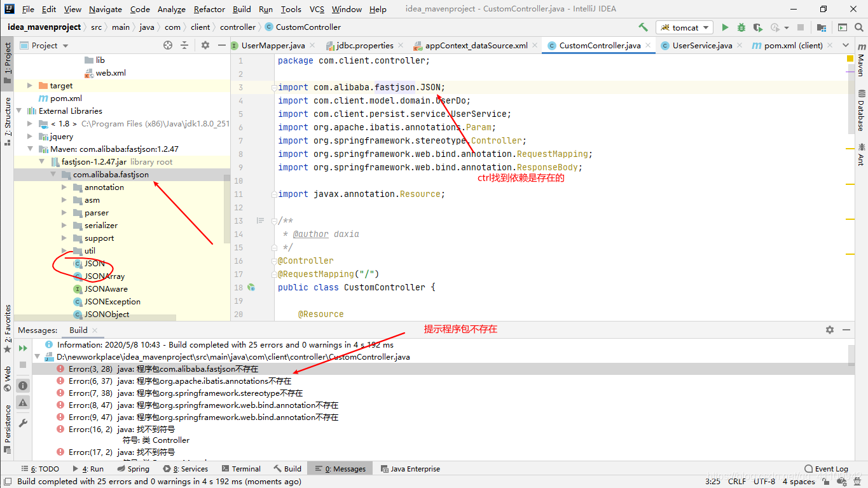
Task: Open the 6: TODO tool window button
Action: click(x=39, y=468)
